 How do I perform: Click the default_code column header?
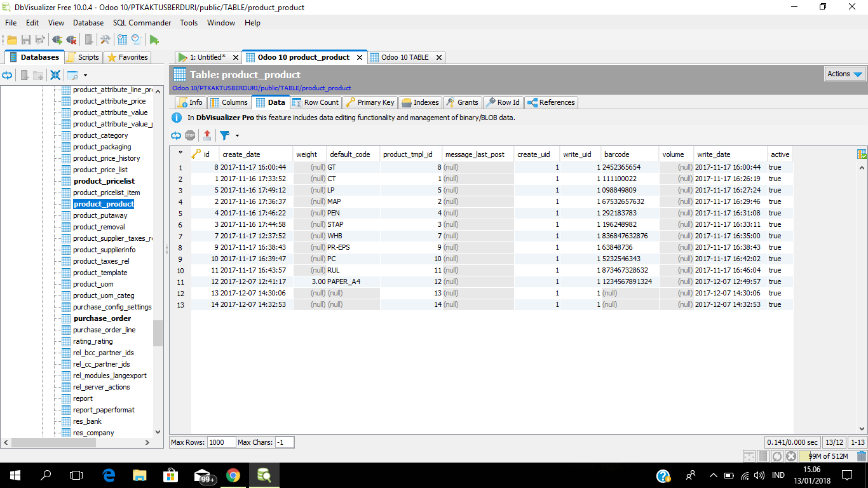[x=353, y=154]
